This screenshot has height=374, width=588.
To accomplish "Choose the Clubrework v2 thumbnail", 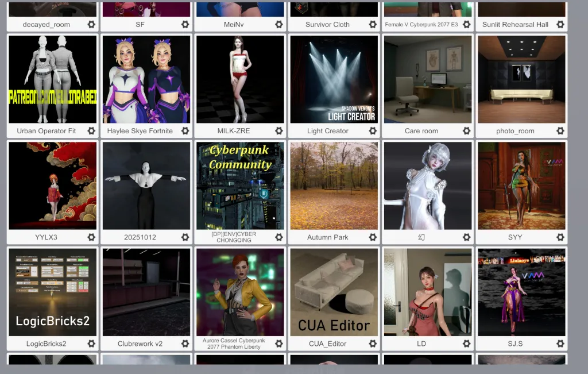I will point(146,292).
